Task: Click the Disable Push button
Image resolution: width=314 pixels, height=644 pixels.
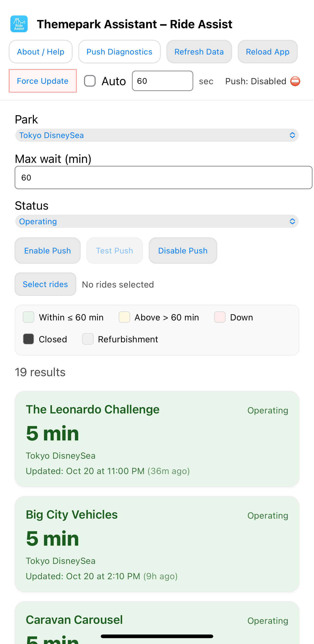Action: pos(183,251)
